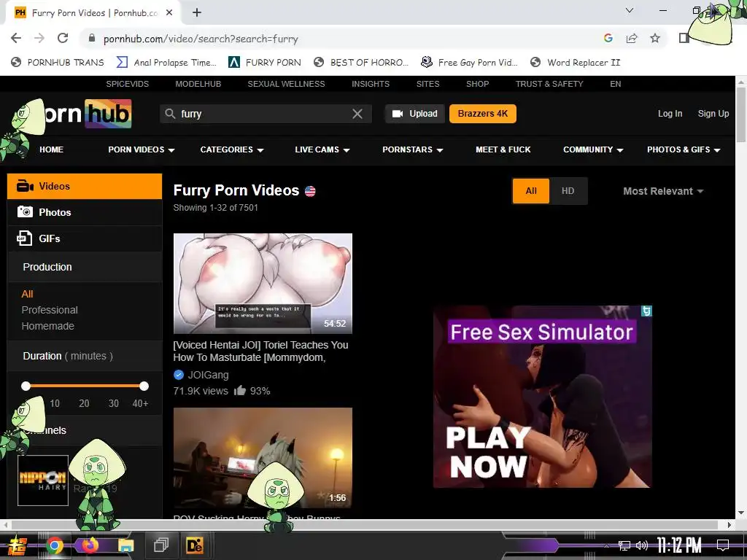Open the tab search chevron in the title bar
747x560 pixels.
630,10
